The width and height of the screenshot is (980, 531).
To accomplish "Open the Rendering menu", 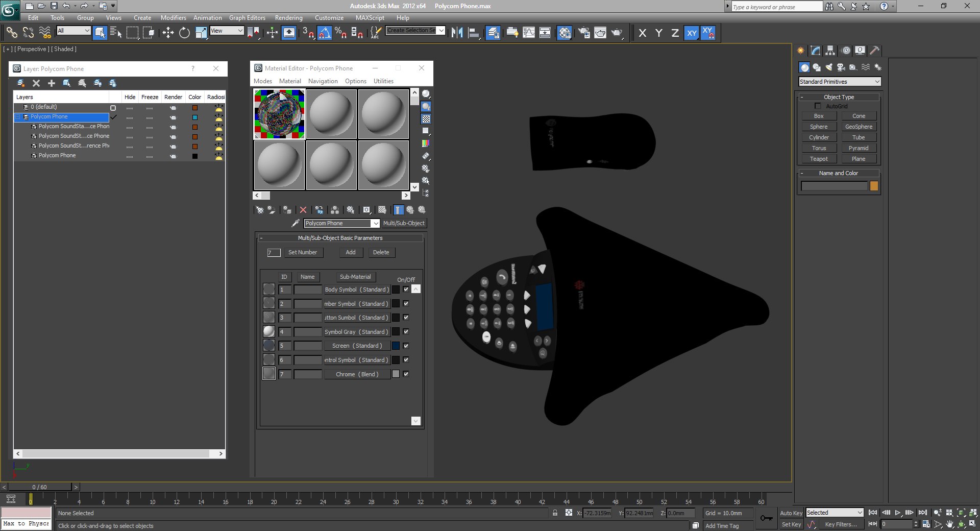I will click(288, 18).
